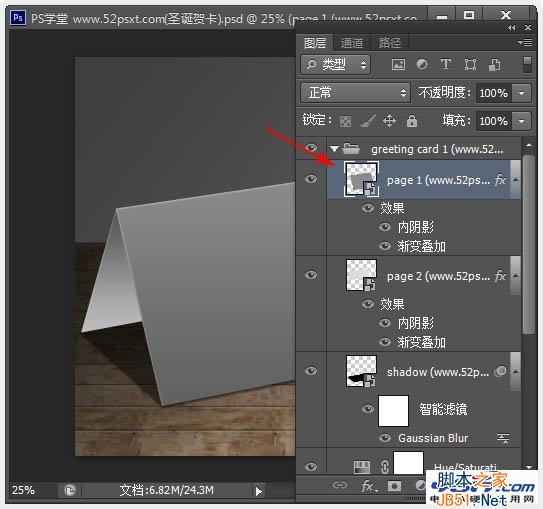
Task: Click lock transparent pixels icon
Action: point(345,121)
